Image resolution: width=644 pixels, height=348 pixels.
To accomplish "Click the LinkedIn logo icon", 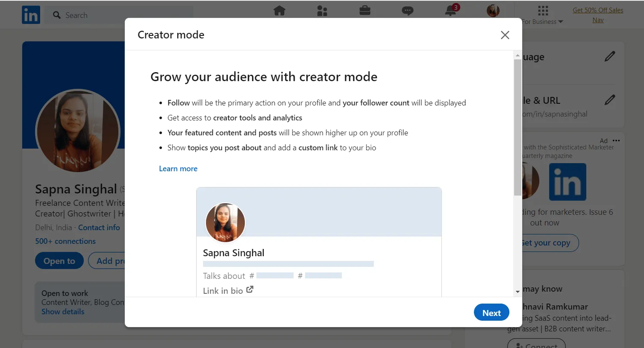I will (x=31, y=15).
